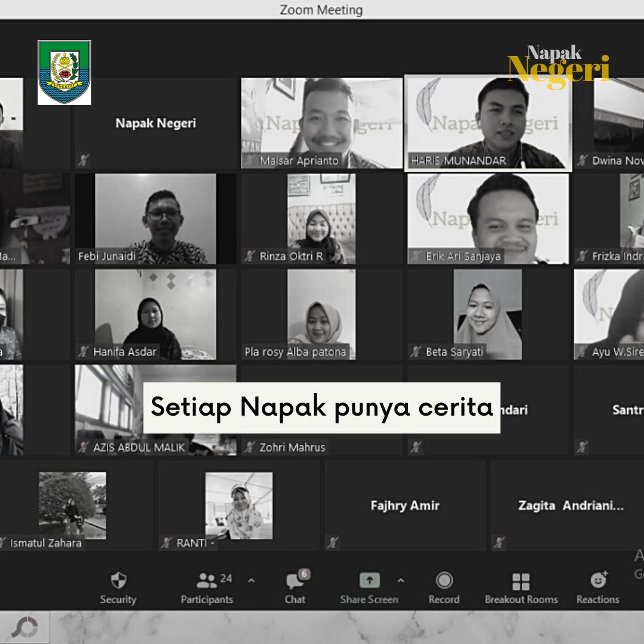Click muted mic icon on Zagita Andriani tile

coord(499,543)
